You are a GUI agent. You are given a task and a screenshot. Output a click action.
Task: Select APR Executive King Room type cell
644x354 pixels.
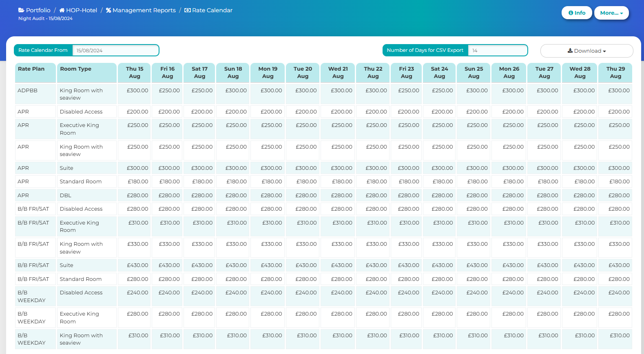[x=87, y=129]
